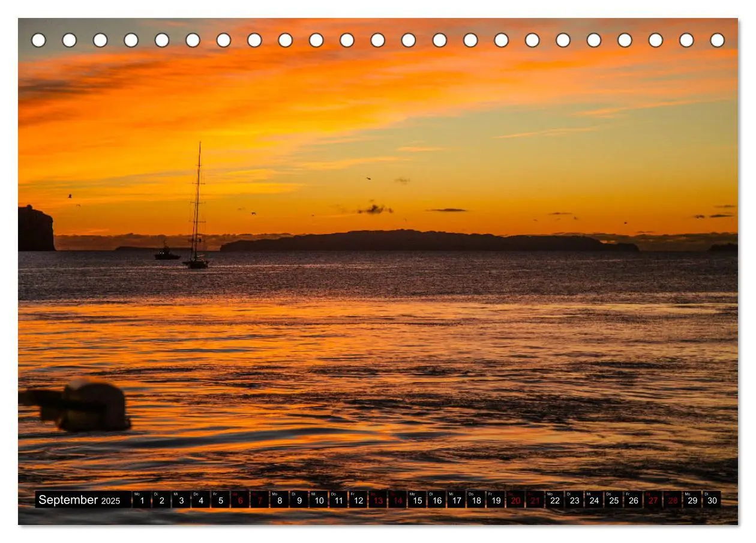Click the dark cliff at the left horizon
756x543 pixels.
(x=36, y=228)
